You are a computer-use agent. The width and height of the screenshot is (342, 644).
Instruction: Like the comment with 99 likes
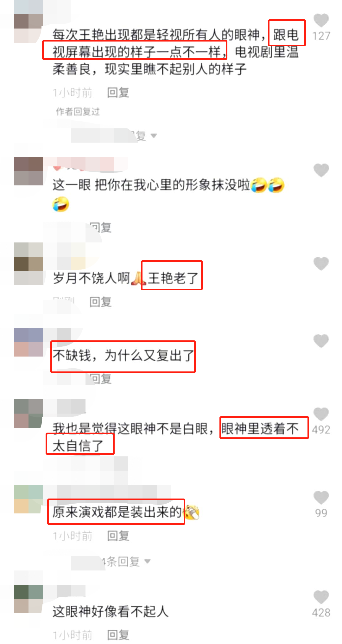(321, 498)
